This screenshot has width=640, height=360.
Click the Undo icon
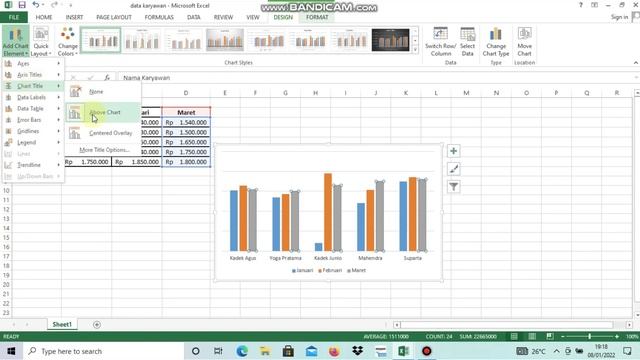[36, 5]
